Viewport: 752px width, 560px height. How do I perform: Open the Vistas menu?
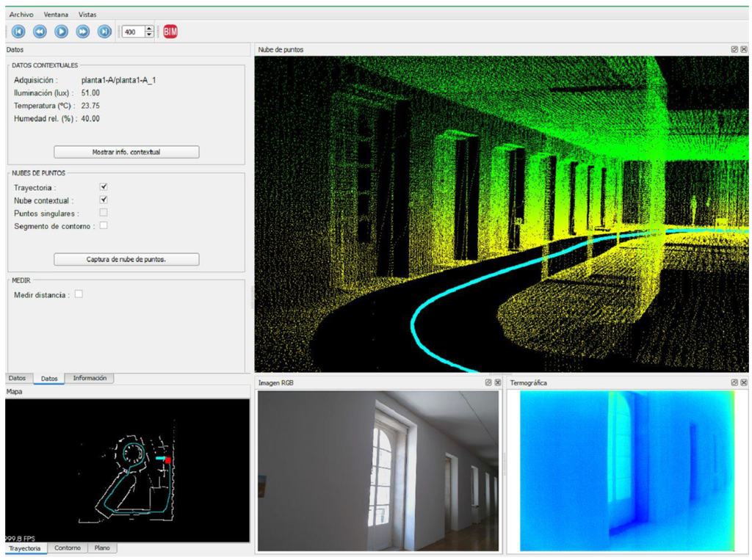coord(87,15)
